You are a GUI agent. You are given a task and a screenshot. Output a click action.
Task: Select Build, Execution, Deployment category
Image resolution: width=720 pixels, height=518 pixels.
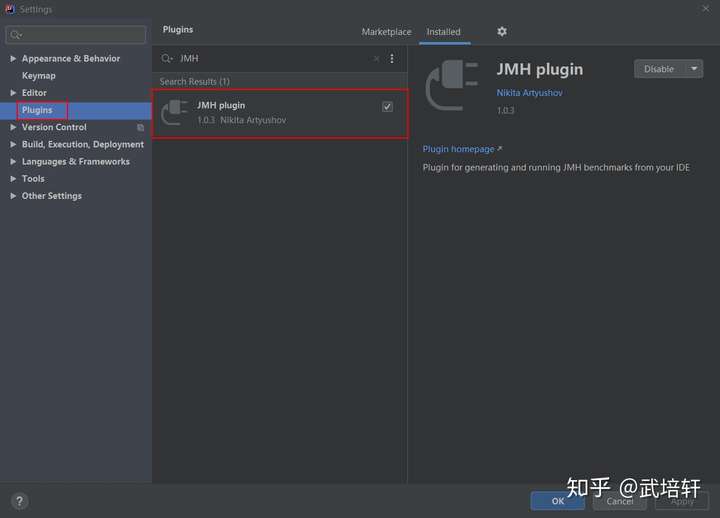click(83, 144)
